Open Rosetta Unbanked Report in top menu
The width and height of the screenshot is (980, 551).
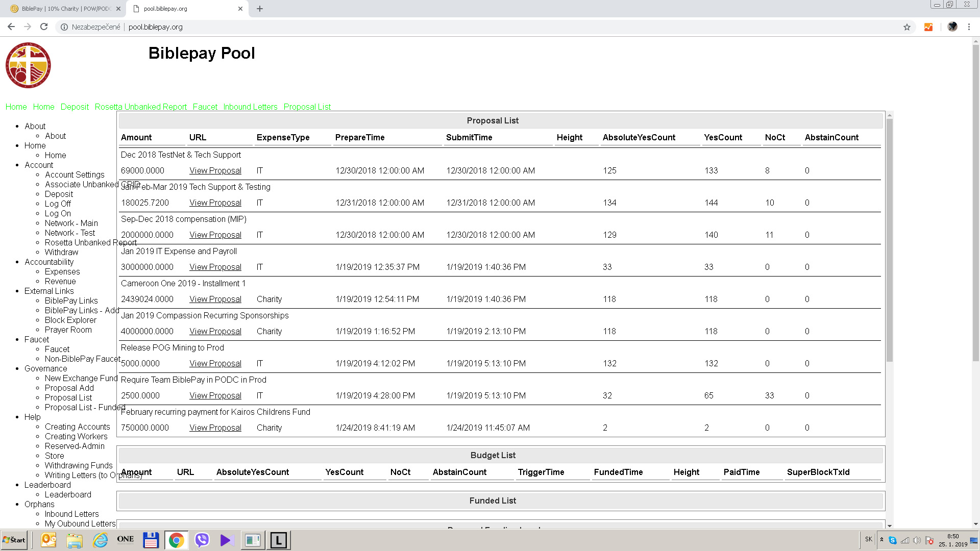[x=141, y=107]
